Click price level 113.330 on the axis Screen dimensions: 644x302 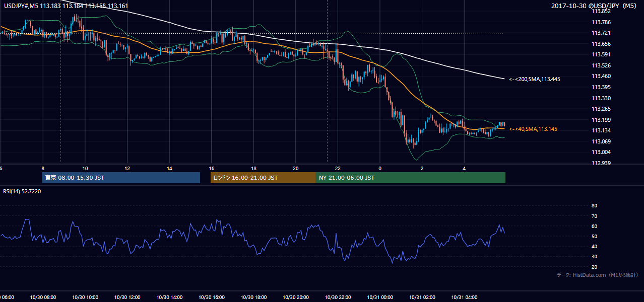coord(601,98)
